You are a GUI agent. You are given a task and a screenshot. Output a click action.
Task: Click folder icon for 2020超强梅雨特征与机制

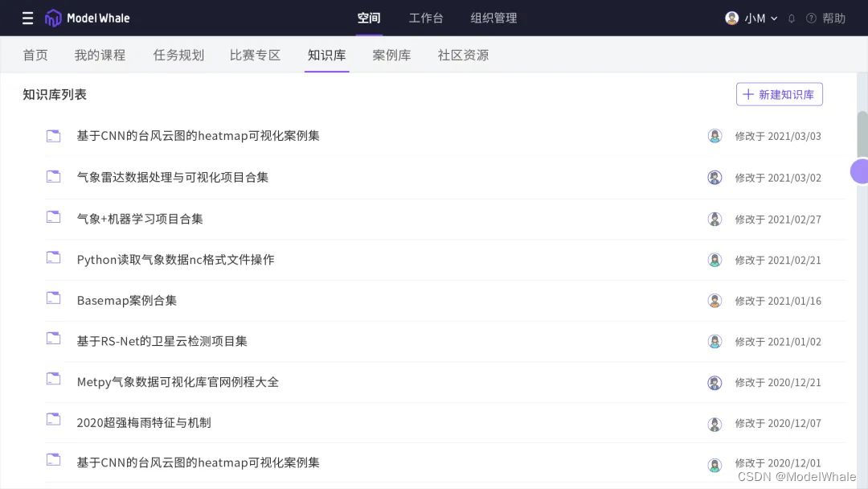tap(53, 420)
